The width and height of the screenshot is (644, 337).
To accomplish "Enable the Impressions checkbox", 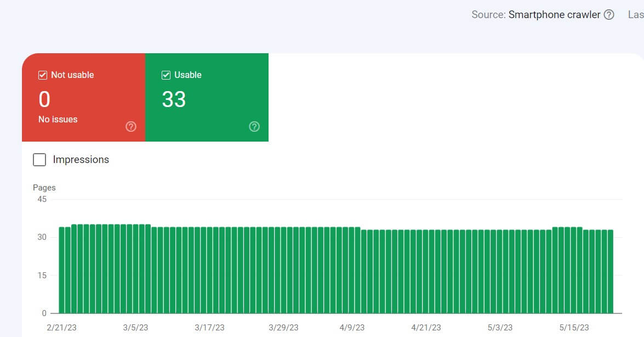I will click(x=39, y=160).
